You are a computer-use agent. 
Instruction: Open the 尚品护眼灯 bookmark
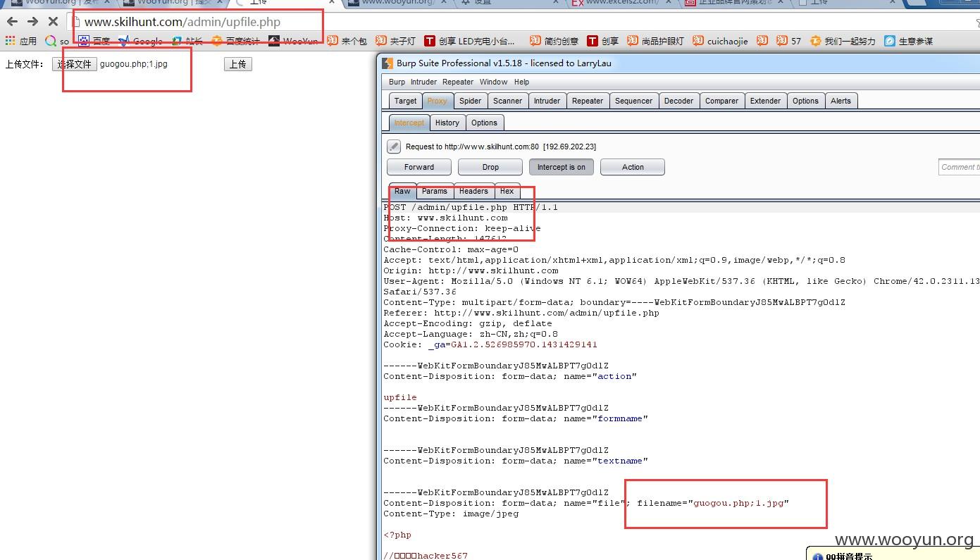click(655, 41)
